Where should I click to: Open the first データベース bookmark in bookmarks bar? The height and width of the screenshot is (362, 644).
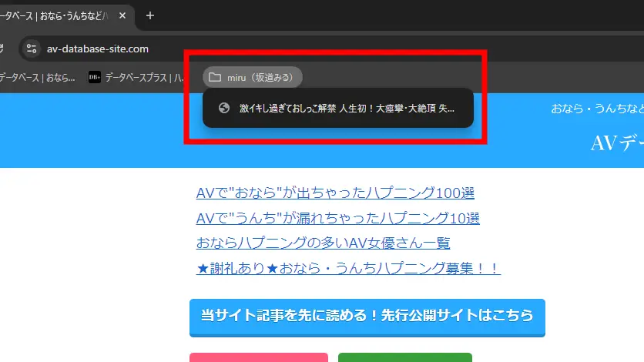(38, 77)
